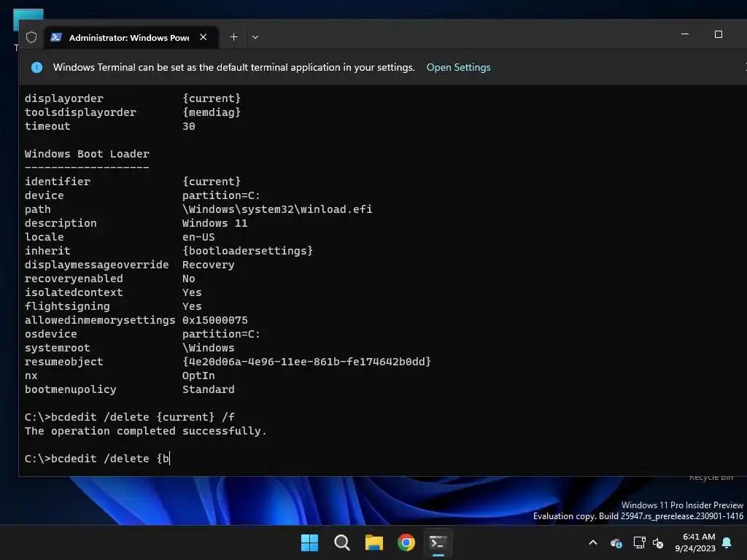The width and height of the screenshot is (747, 560).
Task: Click the blue info icon in the notification bar
Action: point(36,68)
